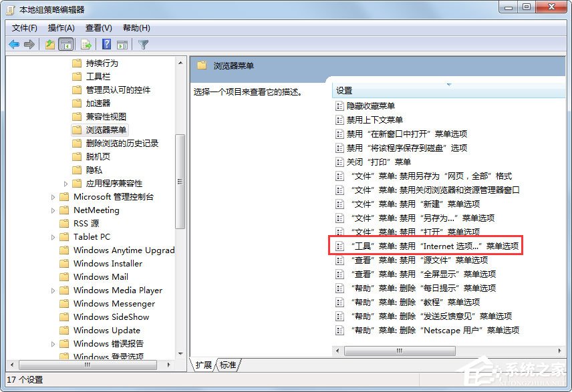Open the 操作(A) menu
This screenshot has width=572, height=392.
click(61, 28)
